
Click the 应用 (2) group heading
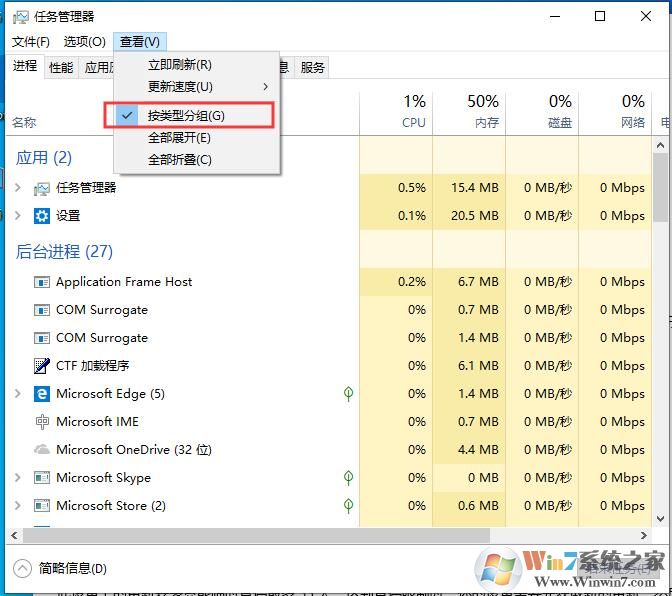click(x=44, y=158)
